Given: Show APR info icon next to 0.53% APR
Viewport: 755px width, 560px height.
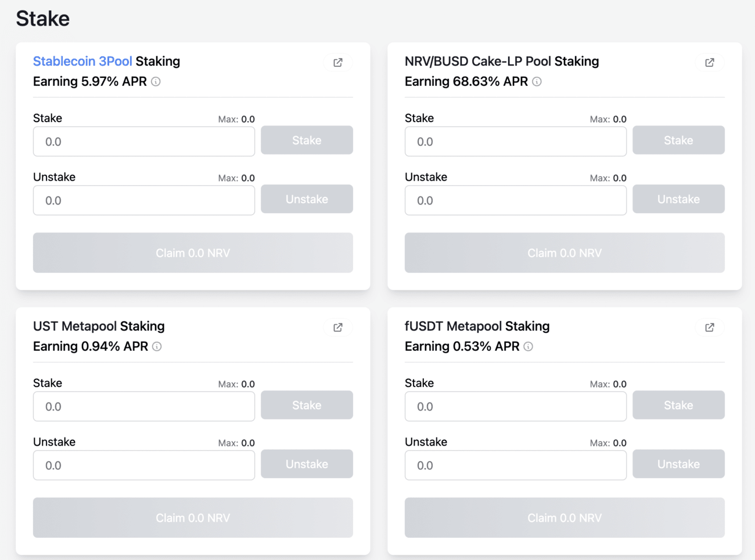Looking at the screenshot, I should pyautogui.click(x=528, y=347).
